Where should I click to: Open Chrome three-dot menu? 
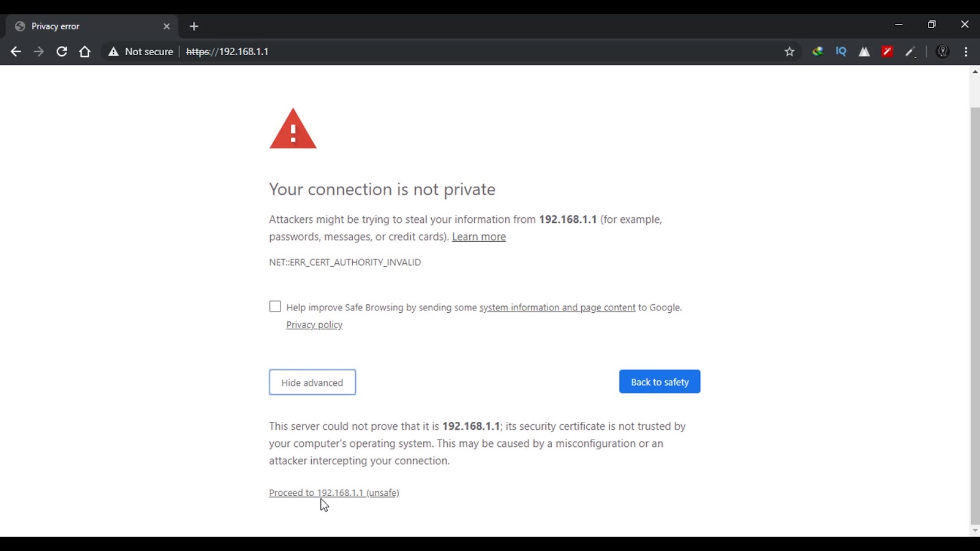(x=966, y=52)
